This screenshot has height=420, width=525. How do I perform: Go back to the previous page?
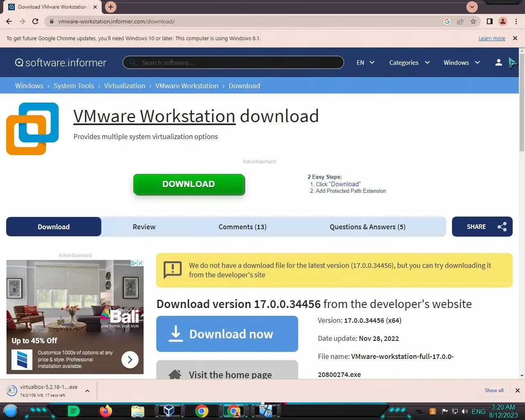point(9,21)
